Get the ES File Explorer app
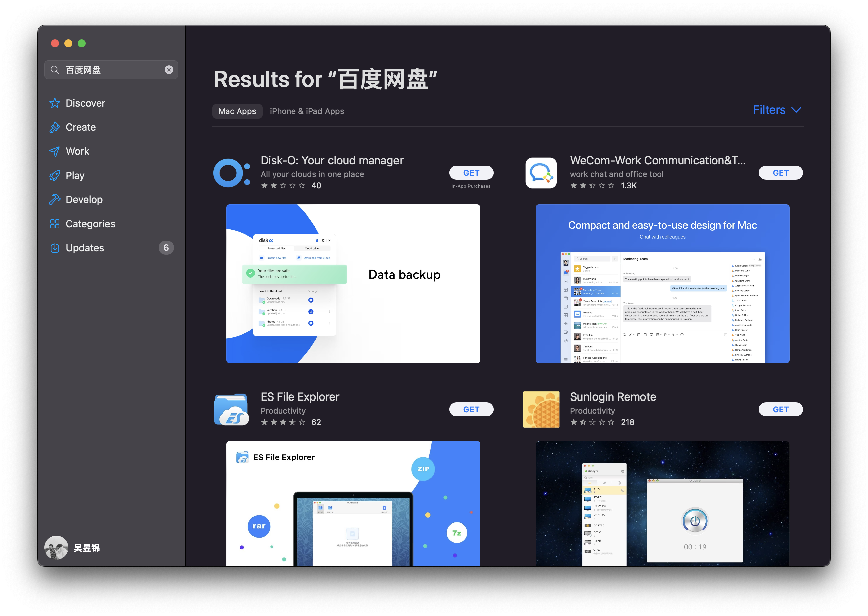Viewport: 868px width, 616px height. coord(471,409)
